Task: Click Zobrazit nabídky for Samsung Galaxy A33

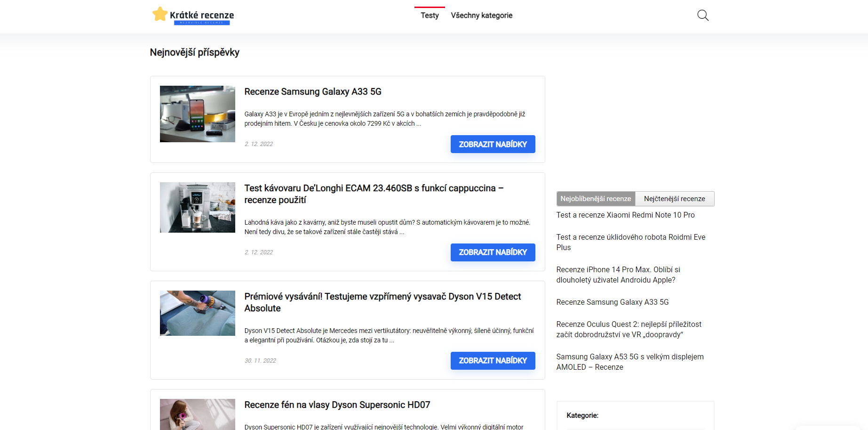Action: coord(493,144)
